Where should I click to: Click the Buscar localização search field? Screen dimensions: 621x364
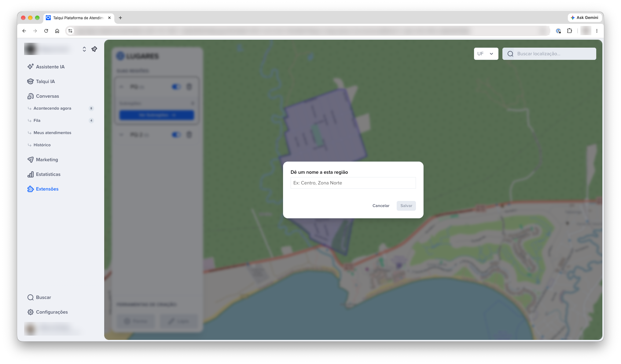[x=549, y=54]
